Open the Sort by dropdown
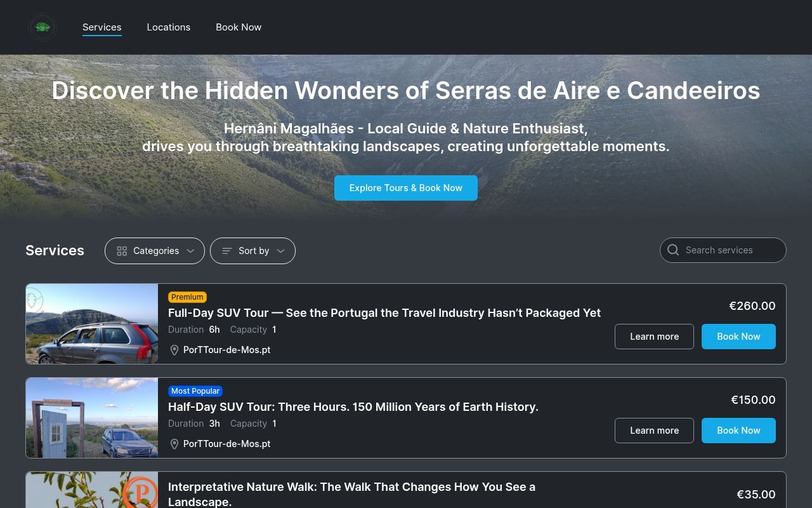 point(252,251)
